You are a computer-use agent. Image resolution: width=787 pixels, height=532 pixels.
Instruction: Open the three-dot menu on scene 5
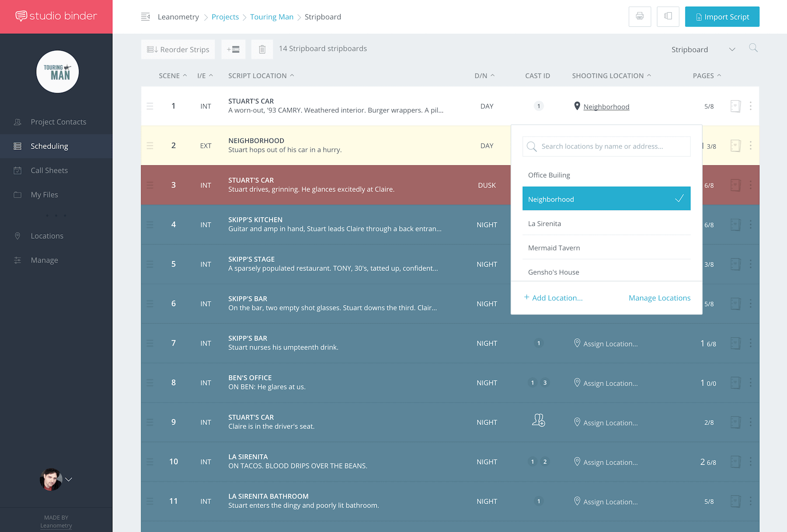point(751,264)
